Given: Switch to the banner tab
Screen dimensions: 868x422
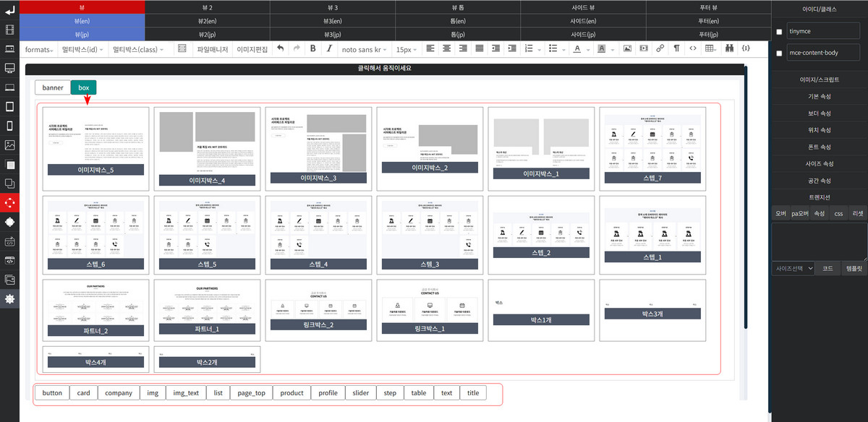Looking at the screenshot, I should click(x=53, y=87).
